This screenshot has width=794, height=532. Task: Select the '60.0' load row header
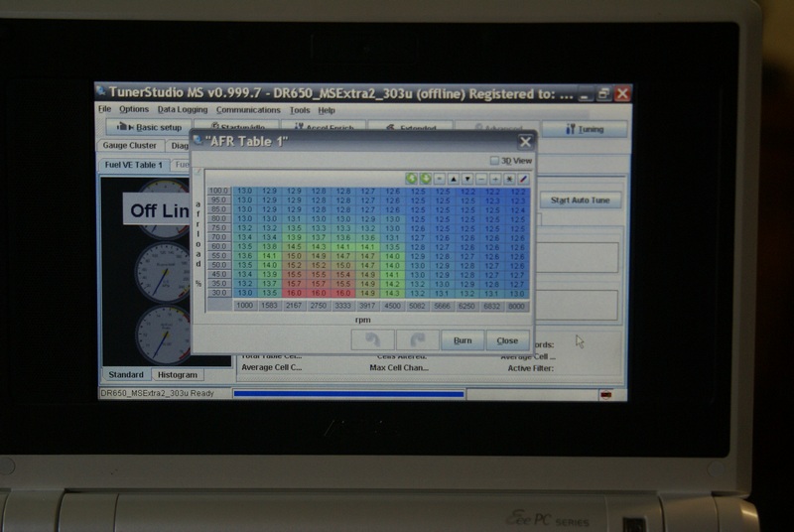tap(218, 246)
